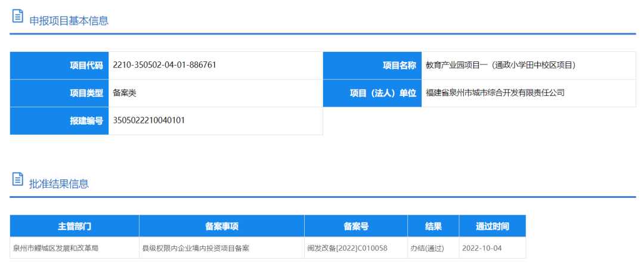Select the cell 泉州市鲤城区发展和改革局
The width and height of the screenshot is (644, 270).
75,248
